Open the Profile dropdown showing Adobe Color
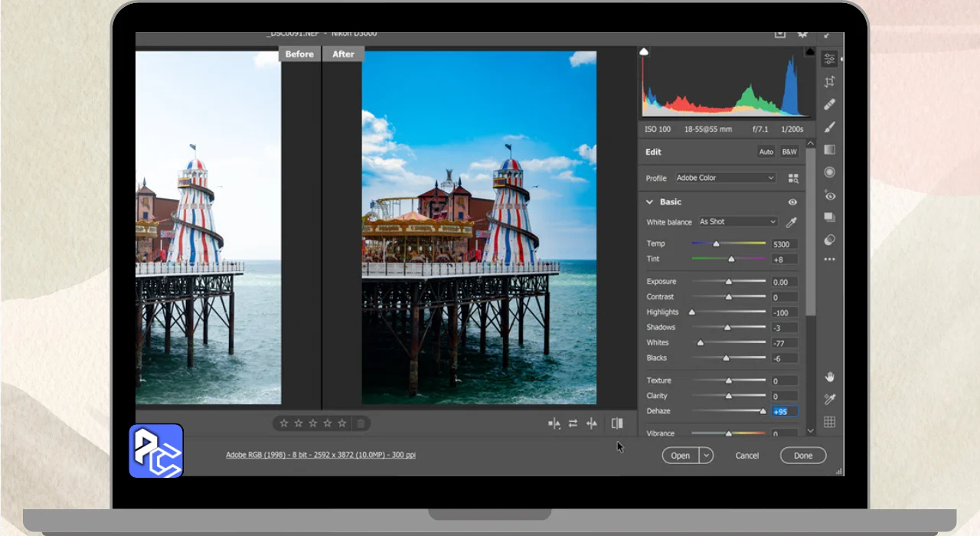 point(725,178)
